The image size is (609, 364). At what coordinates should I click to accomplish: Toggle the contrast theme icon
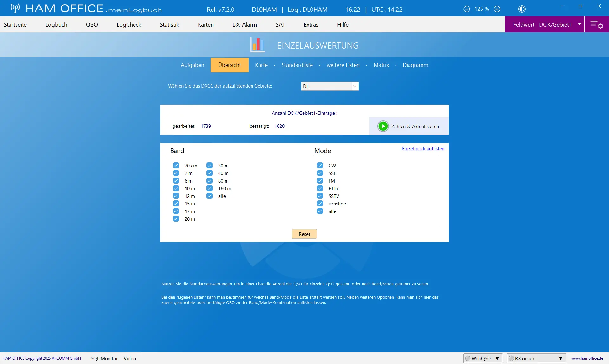point(522,9)
